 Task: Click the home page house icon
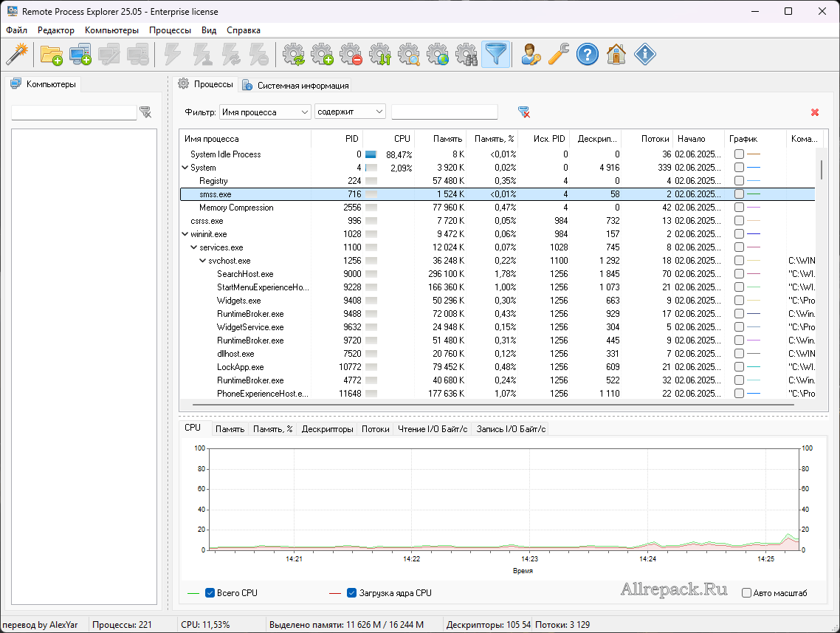[x=616, y=54]
